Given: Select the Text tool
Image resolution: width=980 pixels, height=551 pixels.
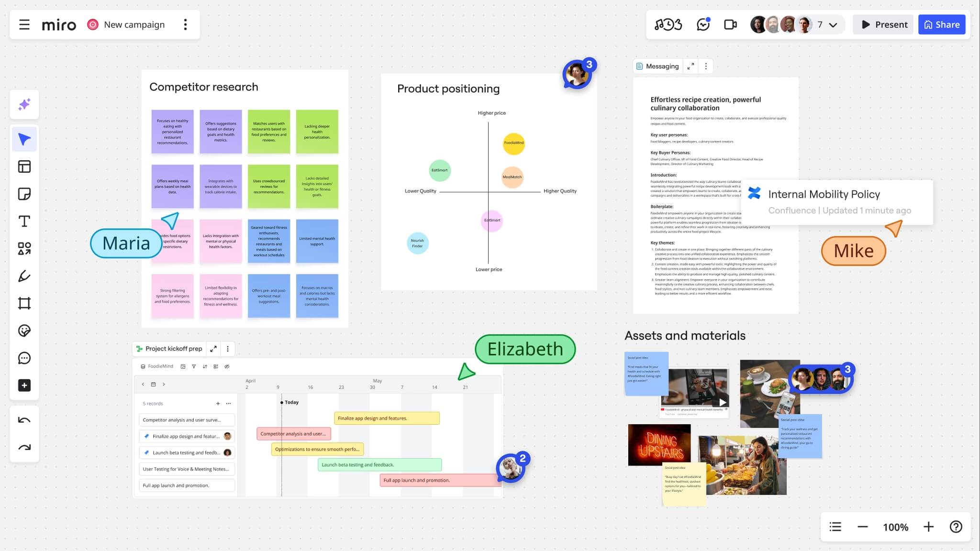Looking at the screenshot, I should tap(24, 221).
